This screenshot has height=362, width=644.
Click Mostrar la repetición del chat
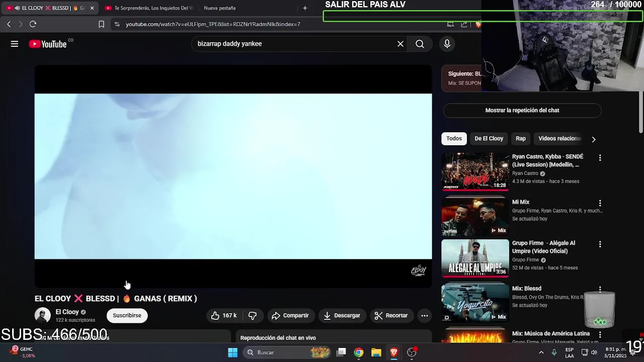point(522,111)
